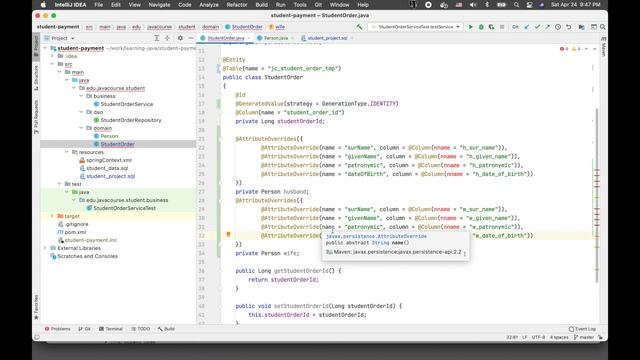Viewport: 640px width, 360px height.
Task: Click master branch in status bar
Action: coord(584,338)
